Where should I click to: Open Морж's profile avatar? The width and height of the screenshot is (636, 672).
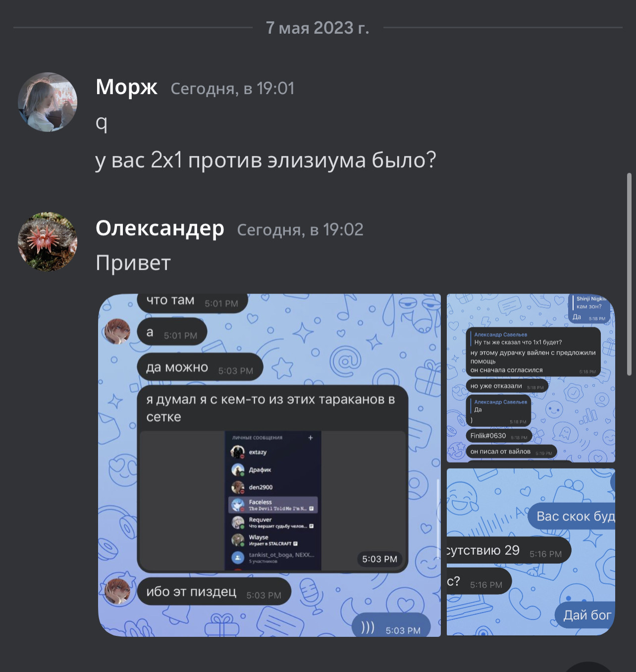48,102
